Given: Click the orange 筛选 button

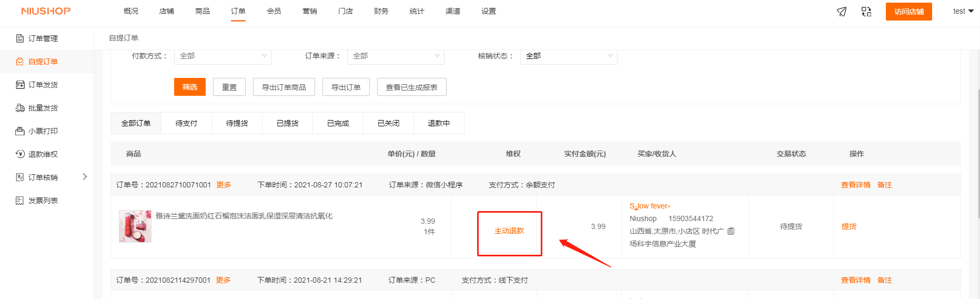Looking at the screenshot, I should pos(189,87).
